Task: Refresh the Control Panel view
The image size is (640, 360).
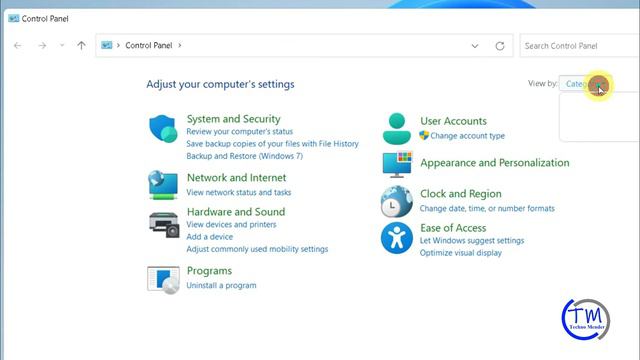Action: tap(500, 46)
